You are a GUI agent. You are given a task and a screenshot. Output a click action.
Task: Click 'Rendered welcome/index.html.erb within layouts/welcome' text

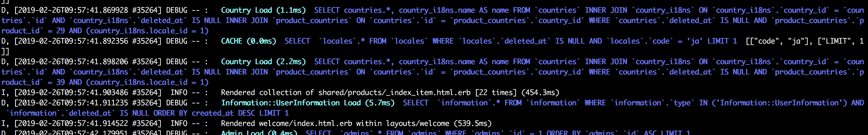[335, 123]
